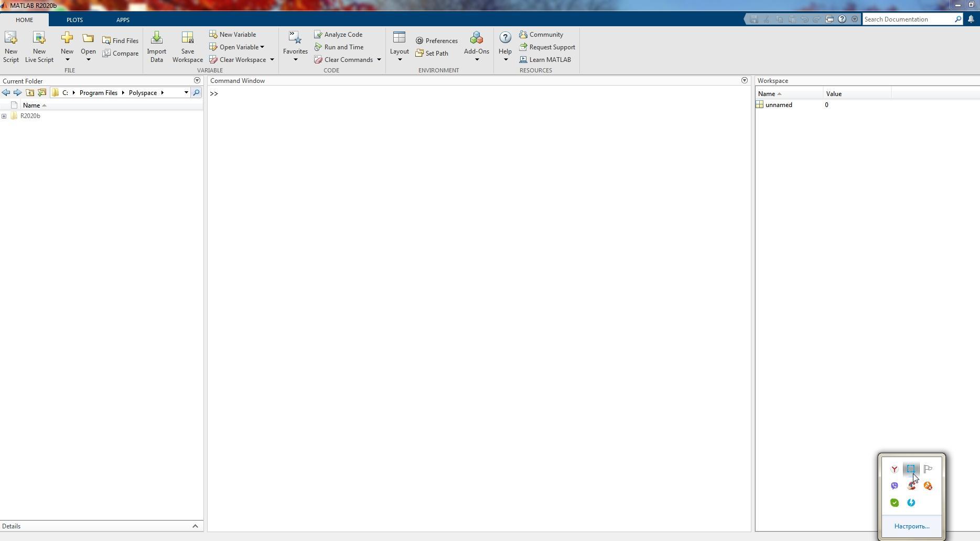
Task: Click the Search Documentation field
Action: pos(908,19)
